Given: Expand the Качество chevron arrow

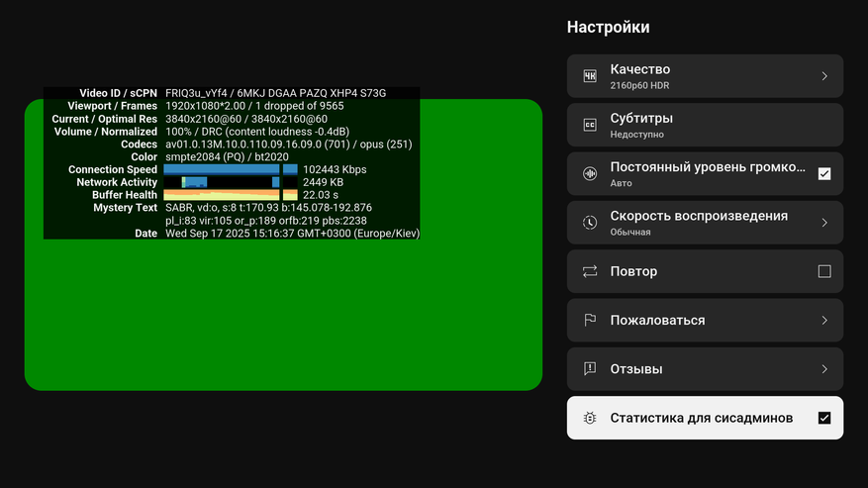Looking at the screenshot, I should 824,76.
